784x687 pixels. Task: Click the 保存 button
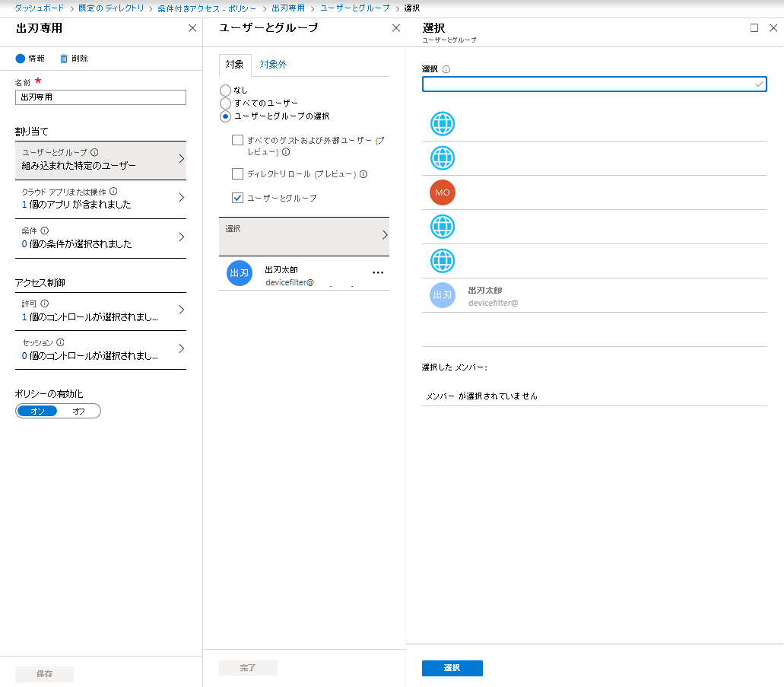pos(45,674)
